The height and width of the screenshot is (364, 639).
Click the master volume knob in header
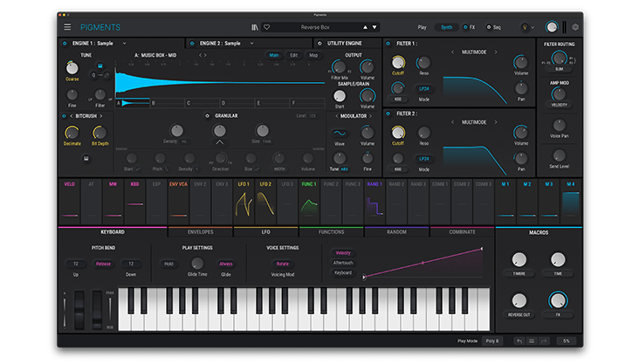[552, 27]
